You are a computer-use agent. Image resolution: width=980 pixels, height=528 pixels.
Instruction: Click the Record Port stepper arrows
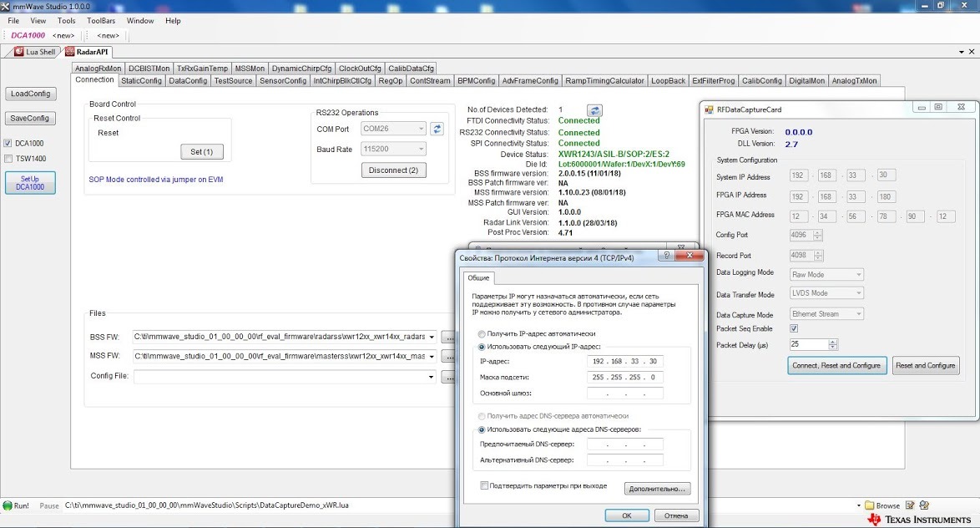[818, 256]
